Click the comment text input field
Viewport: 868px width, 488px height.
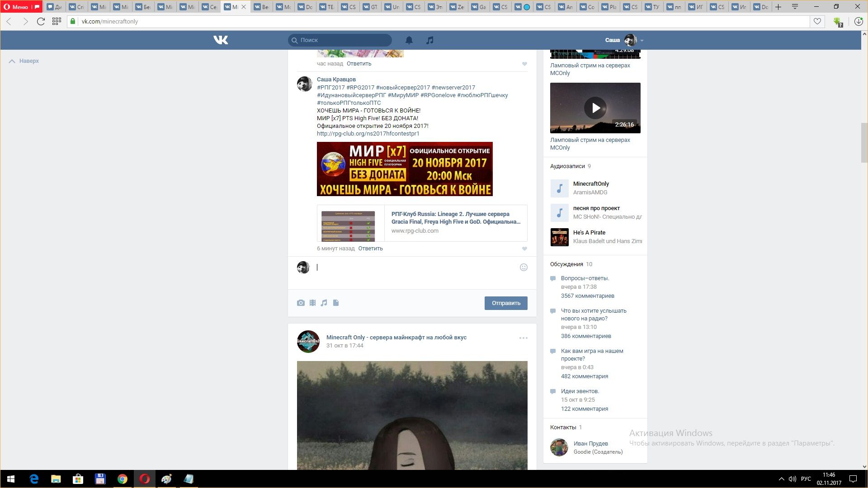(416, 267)
